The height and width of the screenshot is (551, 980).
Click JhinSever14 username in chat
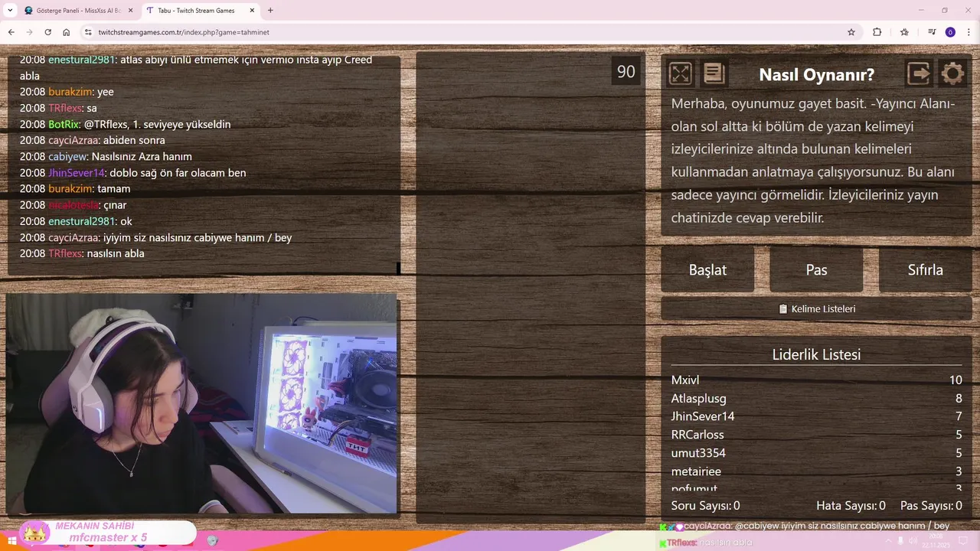[x=76, y=173]
